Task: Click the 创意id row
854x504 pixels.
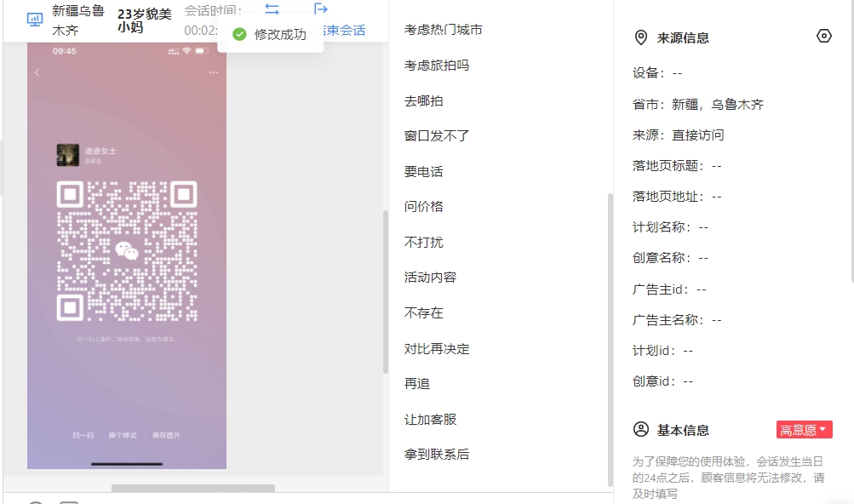Action: click(x=662, y=381)
